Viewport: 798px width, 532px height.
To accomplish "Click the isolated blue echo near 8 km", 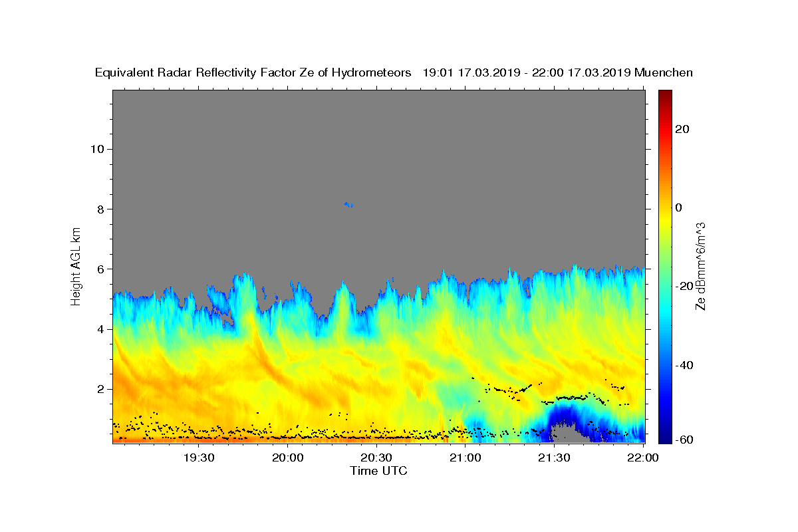I will (348, 204).
